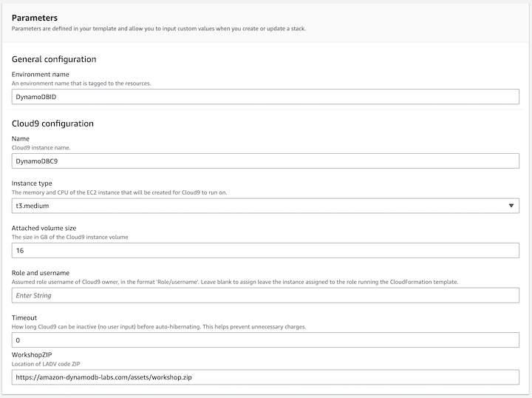Click the Role and username label
This screenshot has height=398, width=532.
[x=41, y=273]
